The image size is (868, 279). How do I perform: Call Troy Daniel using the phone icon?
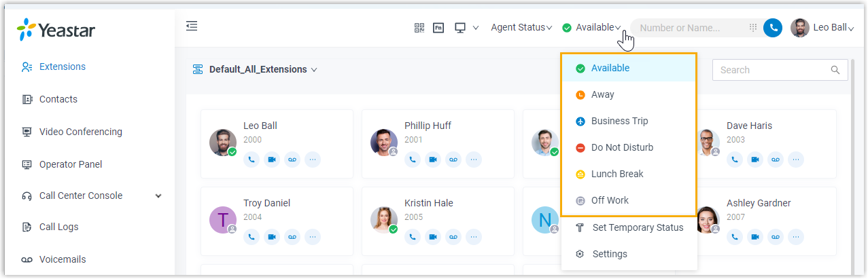coord(251,237)
